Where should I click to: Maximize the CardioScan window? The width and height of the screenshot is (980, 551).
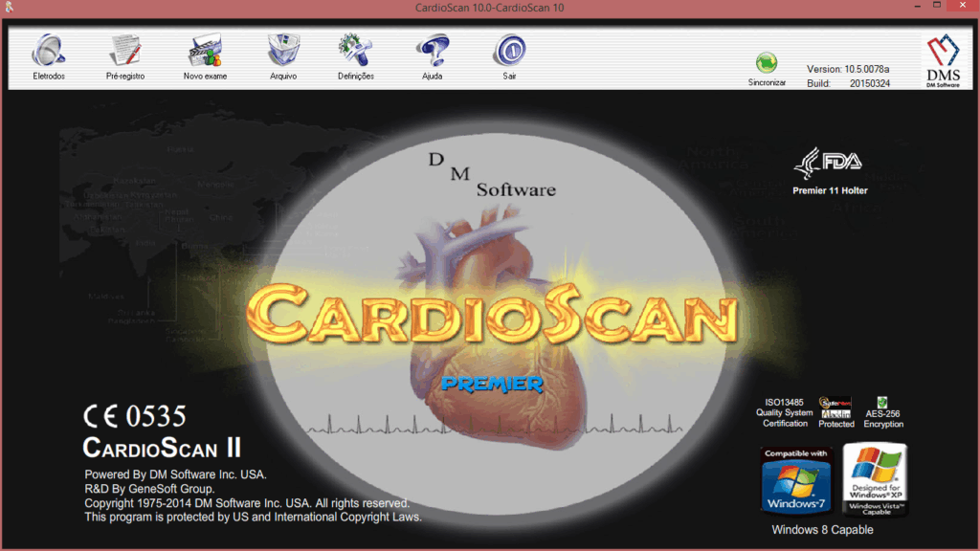coord(937,6)
